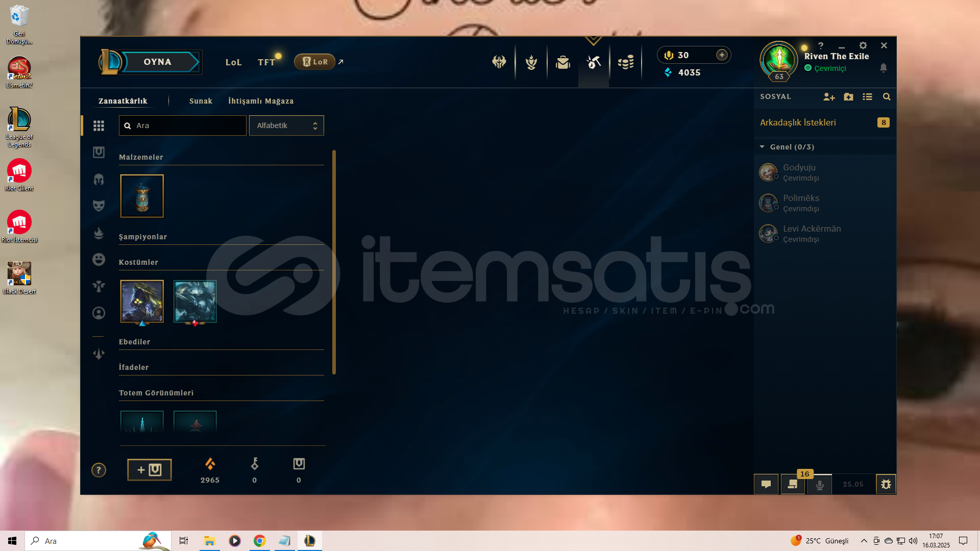This screenshot has width=980, height=551.
Task: Open the friend search magnifier icon
Action: [x=887, y=97]
